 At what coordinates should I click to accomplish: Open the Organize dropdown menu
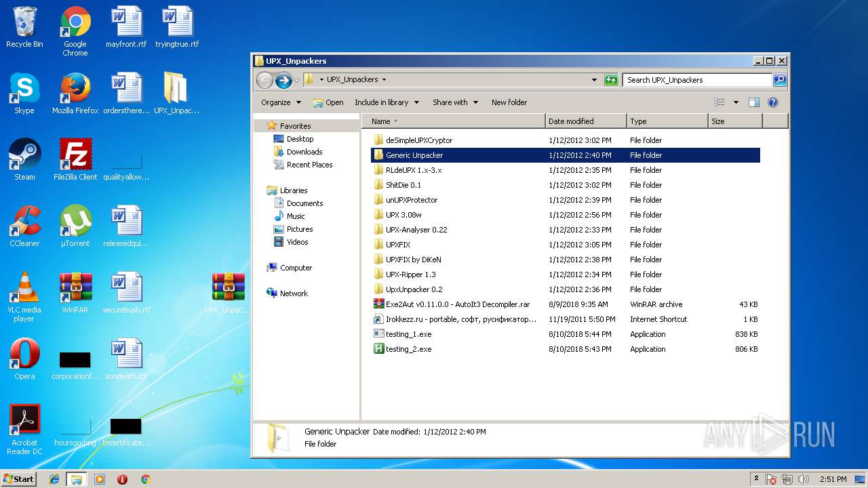pyautogui.click(x=281, y=102)
